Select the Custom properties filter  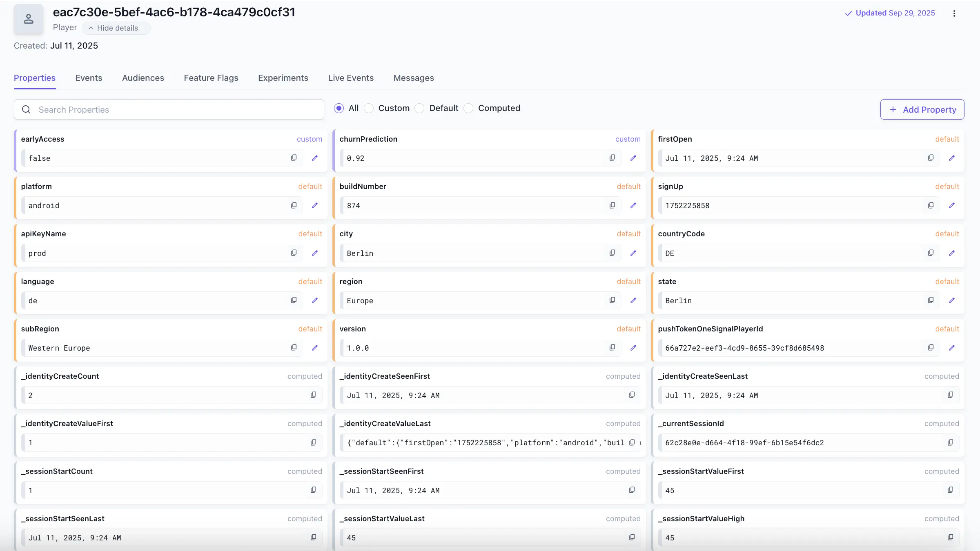tap(369, 108)
